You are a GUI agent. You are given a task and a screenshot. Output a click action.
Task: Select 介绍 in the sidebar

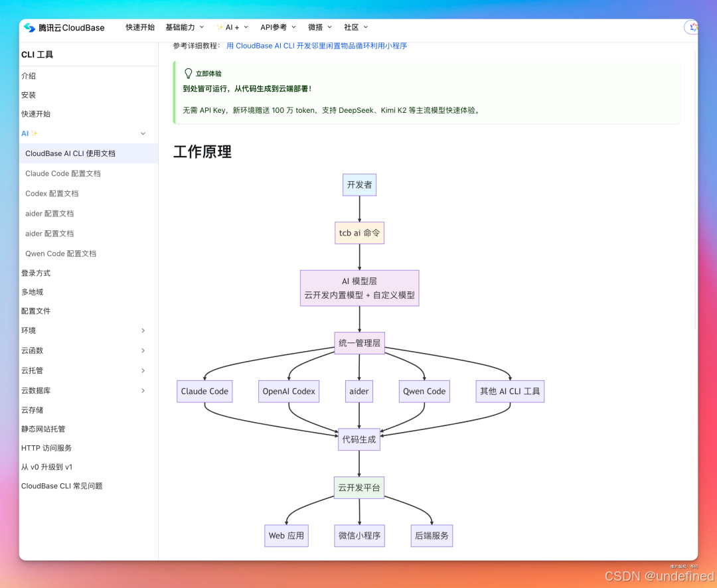29,76
